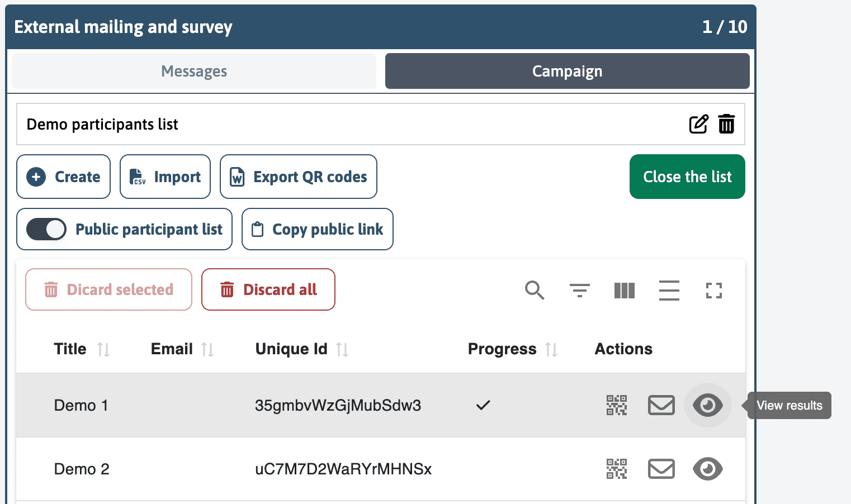Delete the Demo participants list

(x=726, y=124)
